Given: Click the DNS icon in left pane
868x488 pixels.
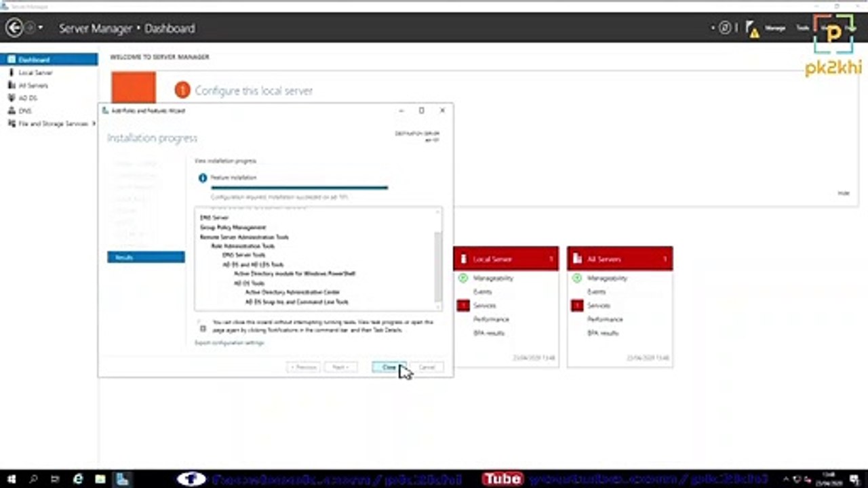Looking at the screenshot, I should (12, 110).
